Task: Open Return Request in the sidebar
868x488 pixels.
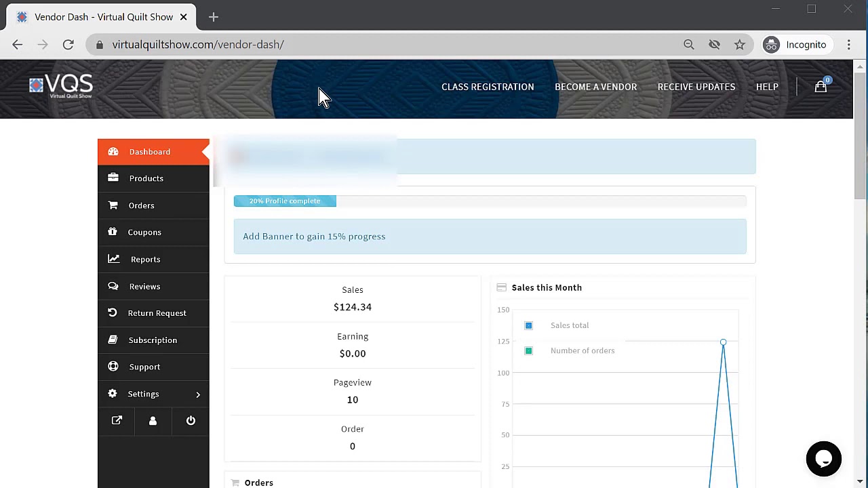Action: [153, 313]
